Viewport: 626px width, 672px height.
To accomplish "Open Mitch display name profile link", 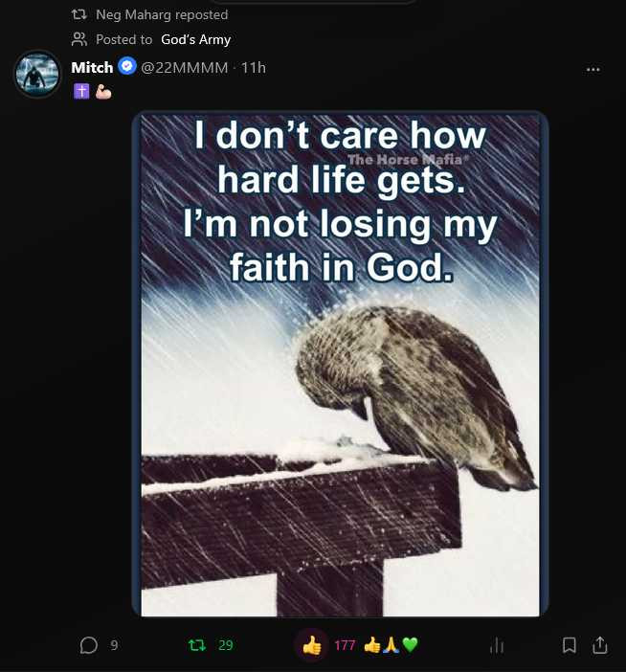I will click(x=92, y=67).
